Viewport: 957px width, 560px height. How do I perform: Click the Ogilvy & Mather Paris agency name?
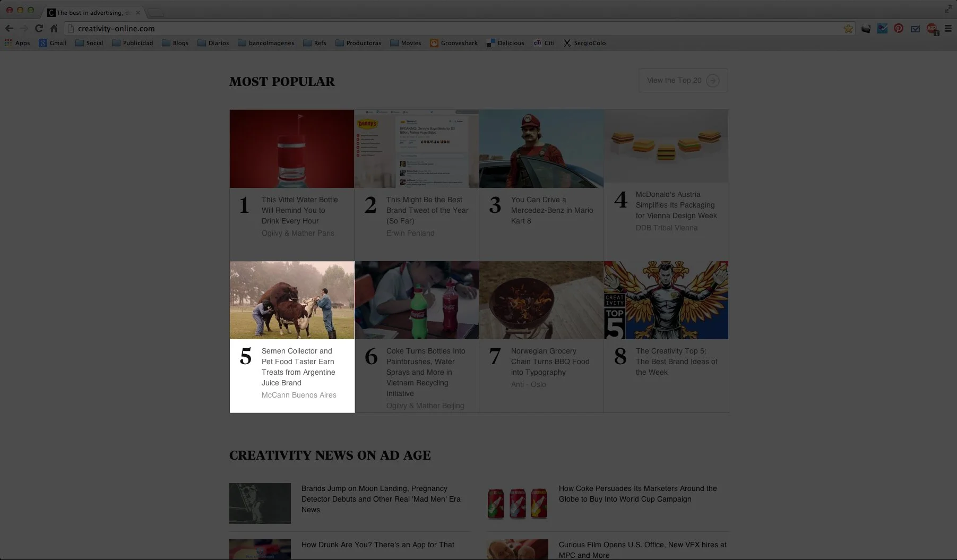[x=298, y=233]
